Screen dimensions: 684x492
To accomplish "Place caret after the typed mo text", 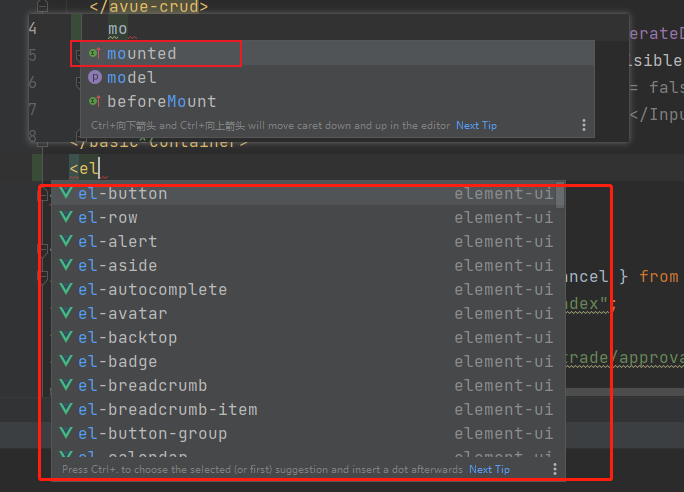I will (128, 29).
